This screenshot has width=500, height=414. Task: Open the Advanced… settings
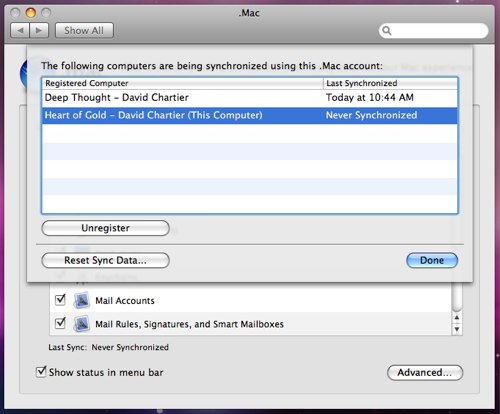point(425,373)
